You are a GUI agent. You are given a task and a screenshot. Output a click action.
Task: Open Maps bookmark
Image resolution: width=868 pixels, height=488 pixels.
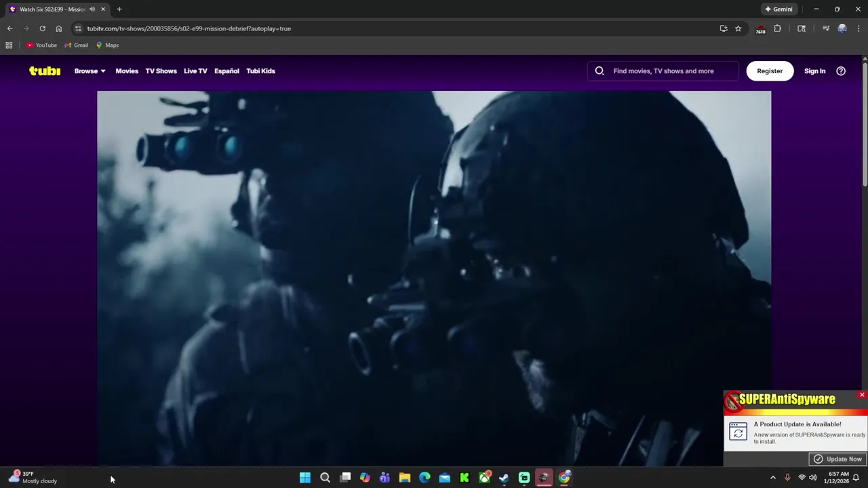107,45
